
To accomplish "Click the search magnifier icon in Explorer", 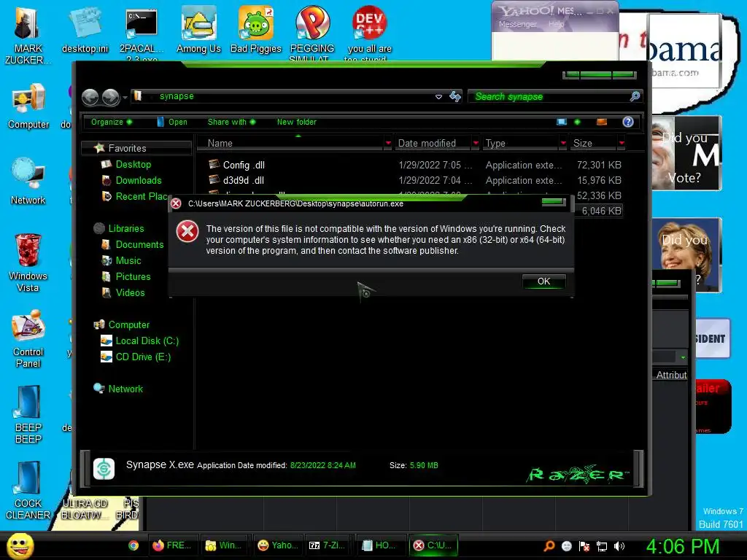I will coord(635,97).
